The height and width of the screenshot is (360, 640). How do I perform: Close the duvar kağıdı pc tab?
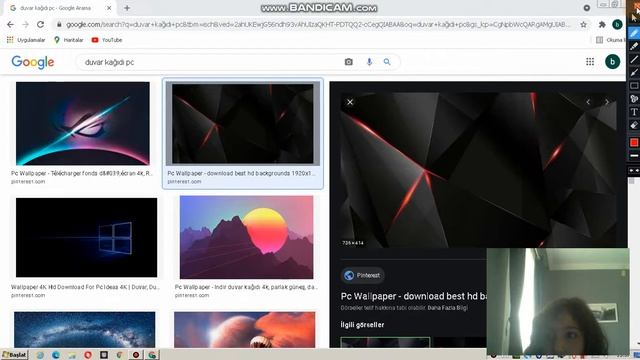pyautogui.click(x=109, y=8)
